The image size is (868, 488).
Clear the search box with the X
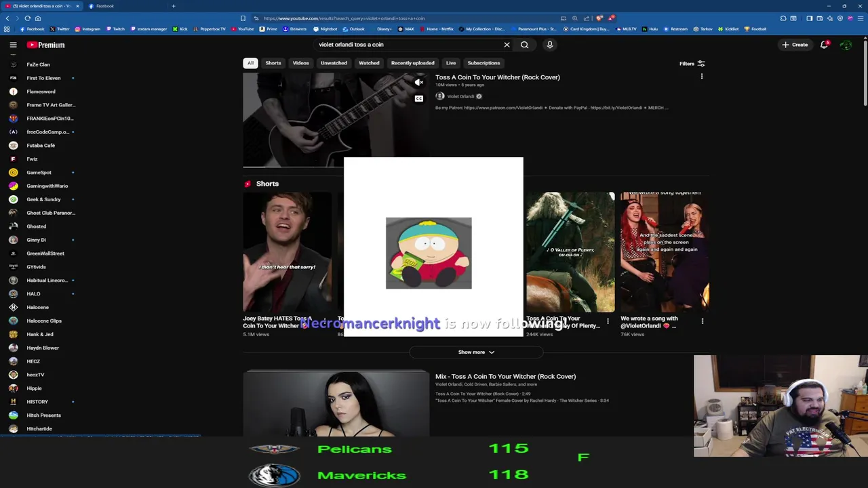507,45
